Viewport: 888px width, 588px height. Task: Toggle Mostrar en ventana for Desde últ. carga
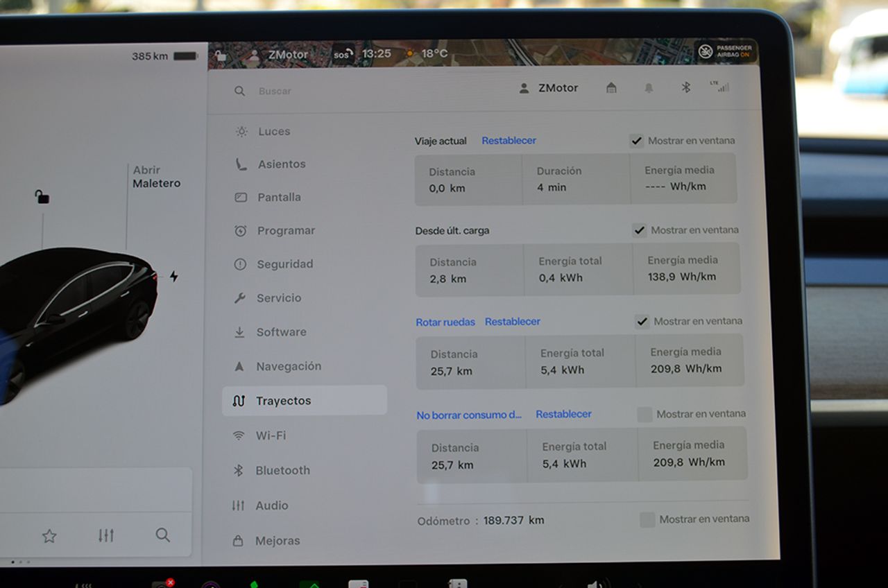[640, 230]
